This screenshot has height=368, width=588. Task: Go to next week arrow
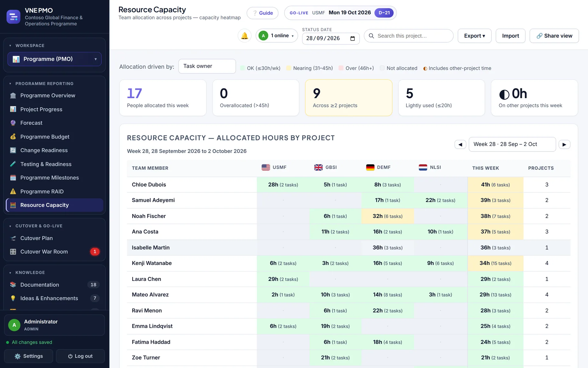point(564,144)
